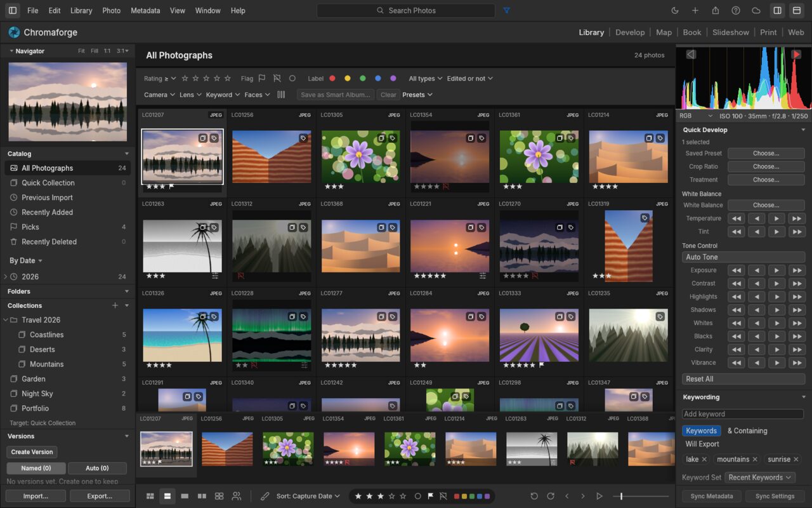Click the blue filter funnel icon

point(506,11)
